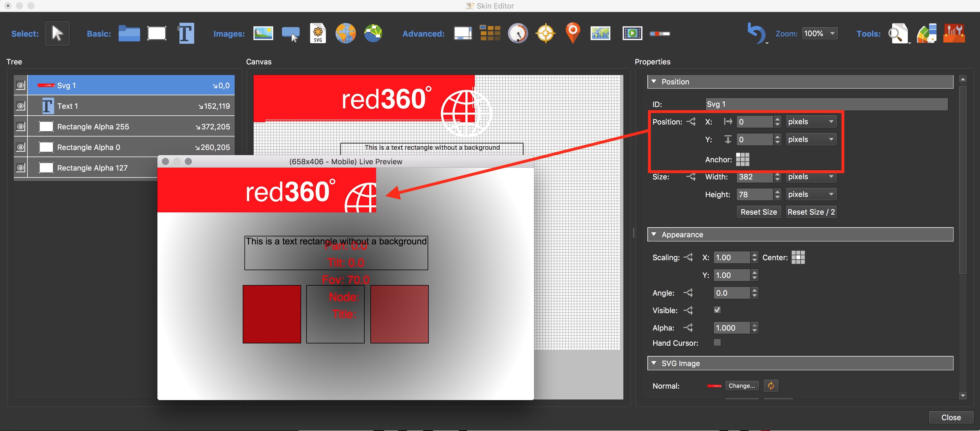980x431 pixels.
Task: Add an Image element
Action: [263, 33]
